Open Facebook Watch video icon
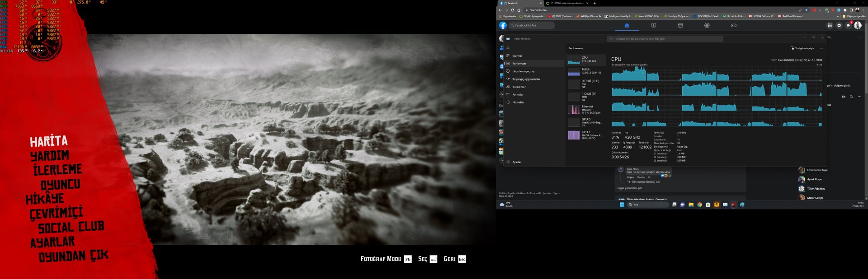The image size is (868, 279). coord(653,25)
